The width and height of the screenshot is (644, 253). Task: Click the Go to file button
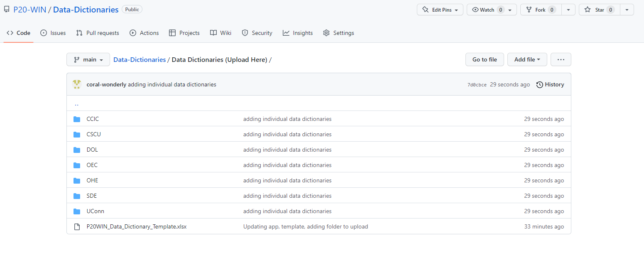(x=485, y=59)
